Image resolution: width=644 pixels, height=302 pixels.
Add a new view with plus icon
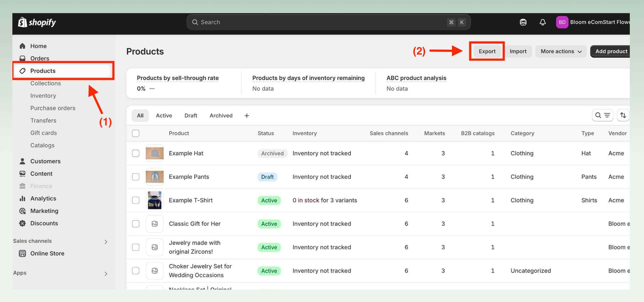pos(247,115)
